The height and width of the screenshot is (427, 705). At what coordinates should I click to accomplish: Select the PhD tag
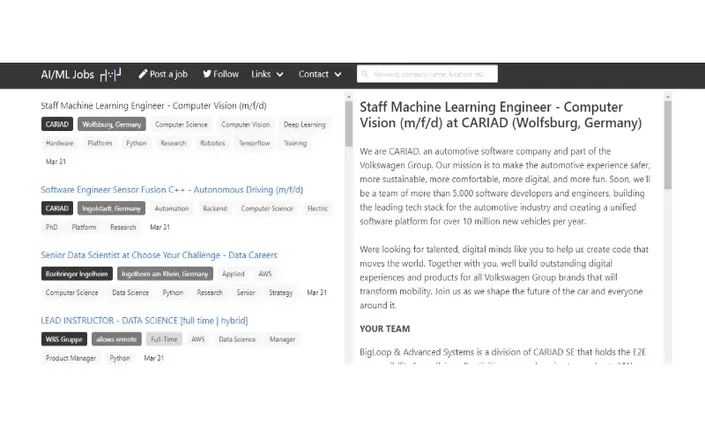[x=52, y=227]
